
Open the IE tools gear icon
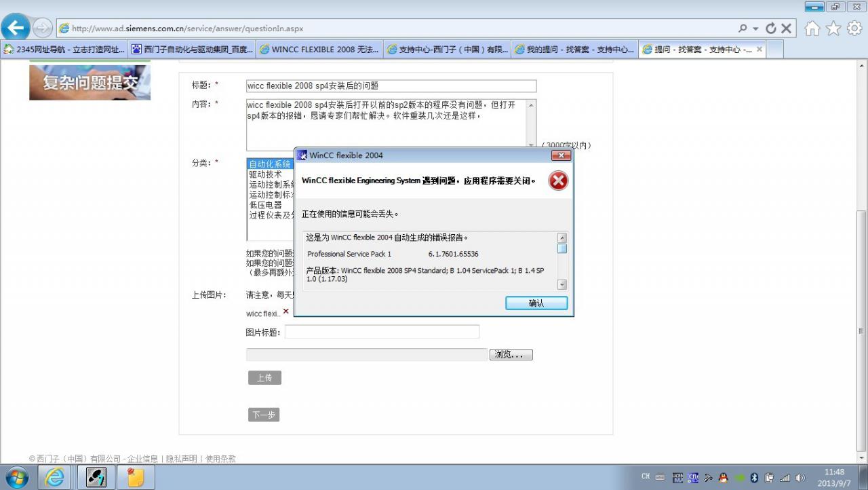[x=854, y=29]
